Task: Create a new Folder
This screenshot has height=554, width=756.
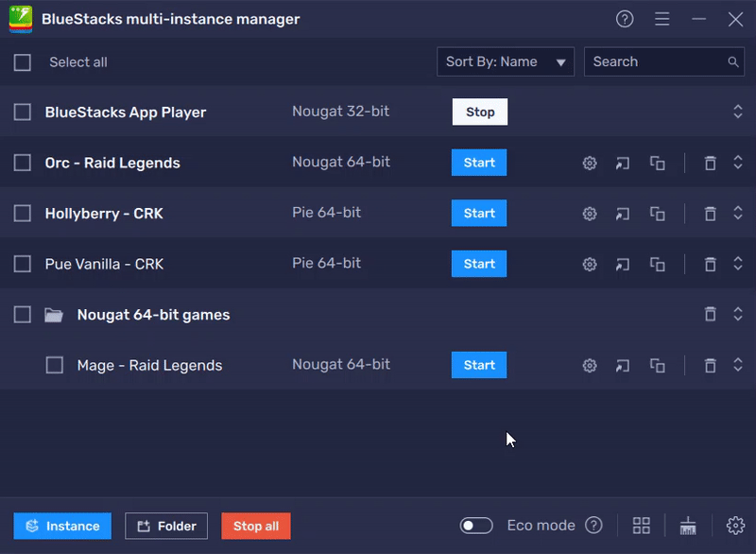Action: 166,526
